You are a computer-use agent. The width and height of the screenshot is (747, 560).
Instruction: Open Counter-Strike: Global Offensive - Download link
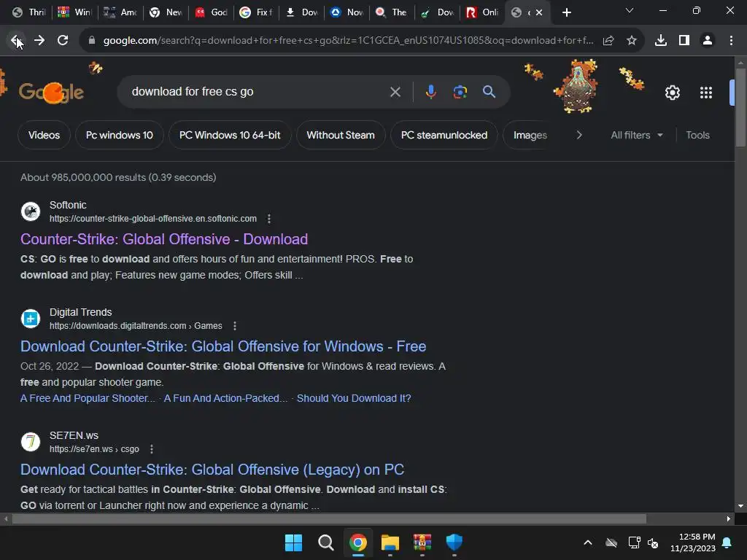[164, 239]
